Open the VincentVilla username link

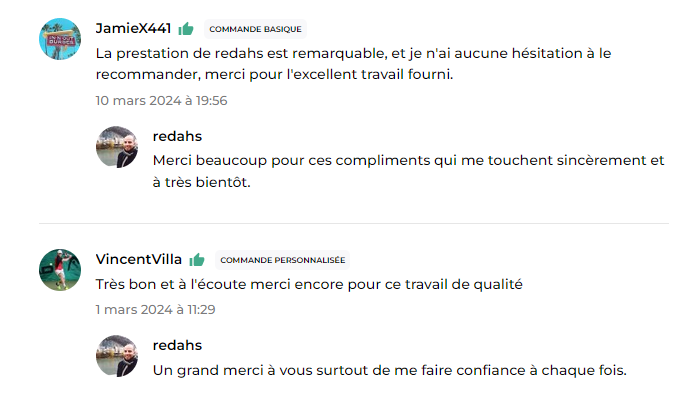pyautogui.click(x=139, y=259)
